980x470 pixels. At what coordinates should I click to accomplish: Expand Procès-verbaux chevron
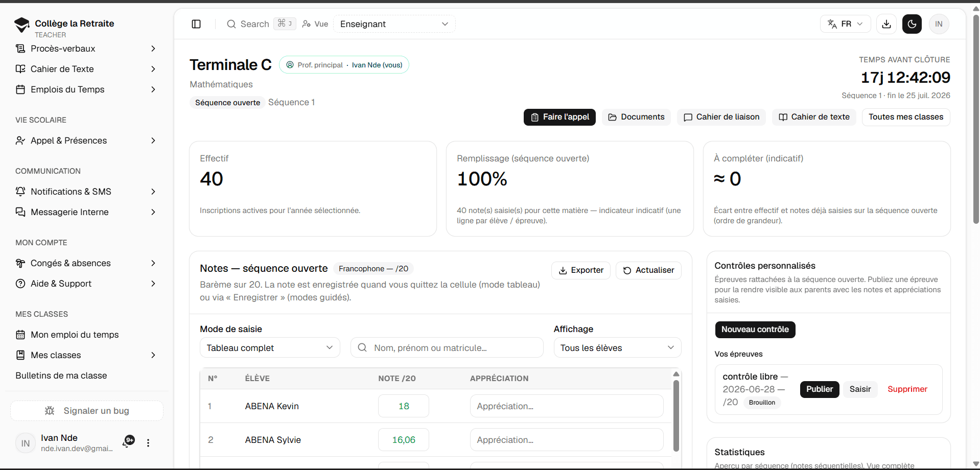(153, 49)
